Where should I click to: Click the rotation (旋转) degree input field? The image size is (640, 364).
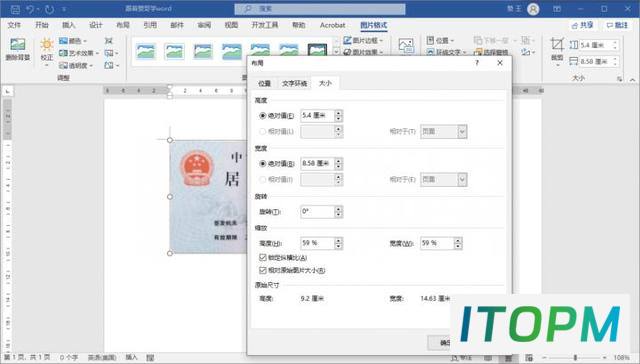[318, 211]
